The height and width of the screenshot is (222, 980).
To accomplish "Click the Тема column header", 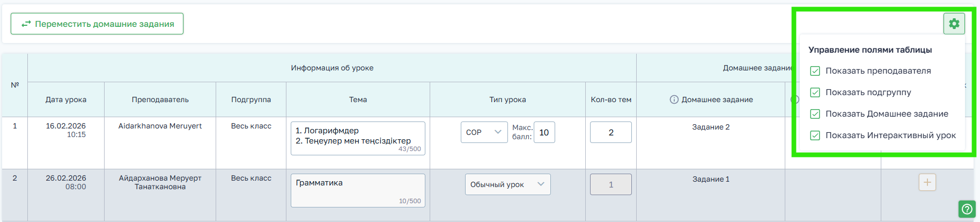I will [x=358, y=99].
